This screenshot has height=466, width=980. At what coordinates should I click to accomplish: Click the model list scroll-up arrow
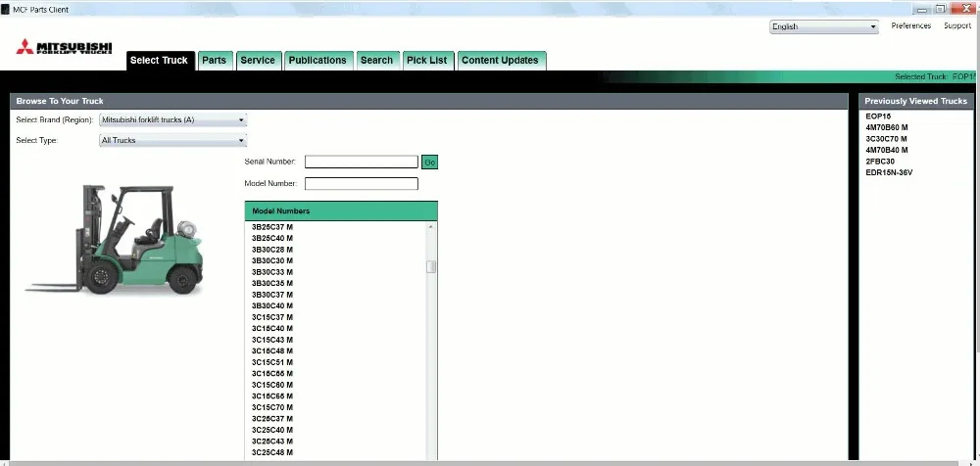pyautogui.click(x=430, y=227)
